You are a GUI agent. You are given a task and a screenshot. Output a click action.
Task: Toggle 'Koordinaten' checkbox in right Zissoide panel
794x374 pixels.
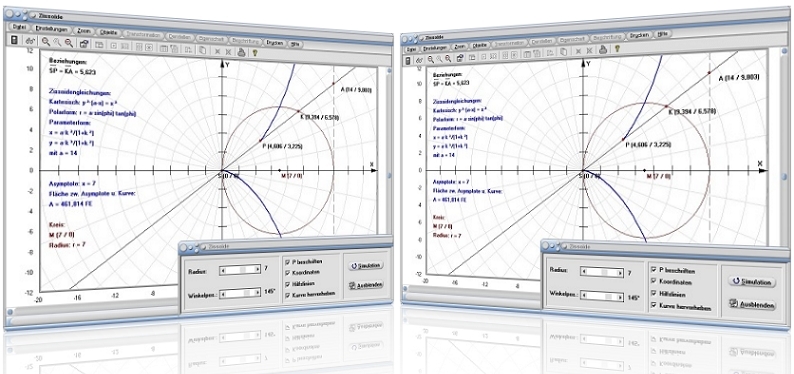(654, 281)
